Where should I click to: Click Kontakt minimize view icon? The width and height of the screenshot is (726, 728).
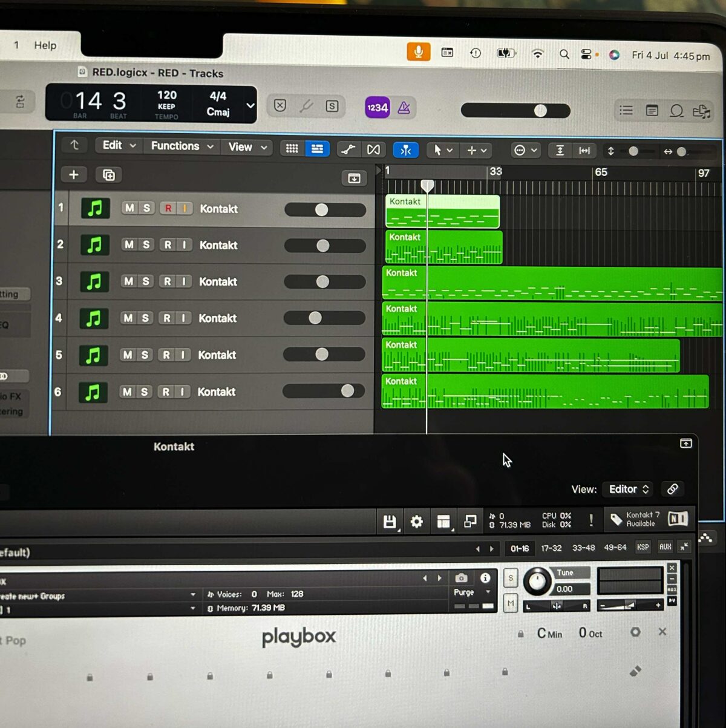click(470, 520)
